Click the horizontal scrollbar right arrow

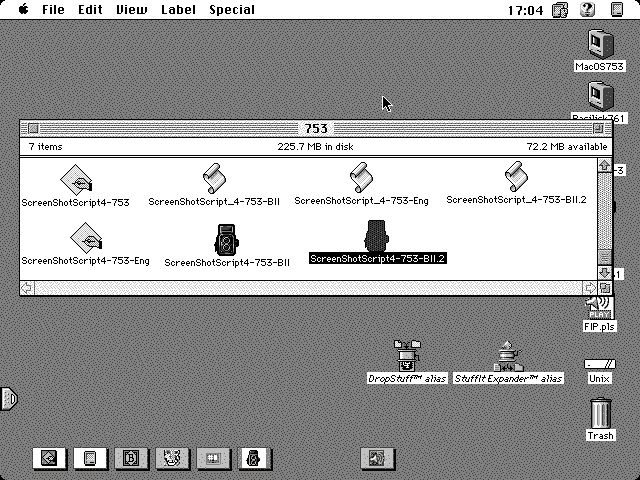(590, 288)
